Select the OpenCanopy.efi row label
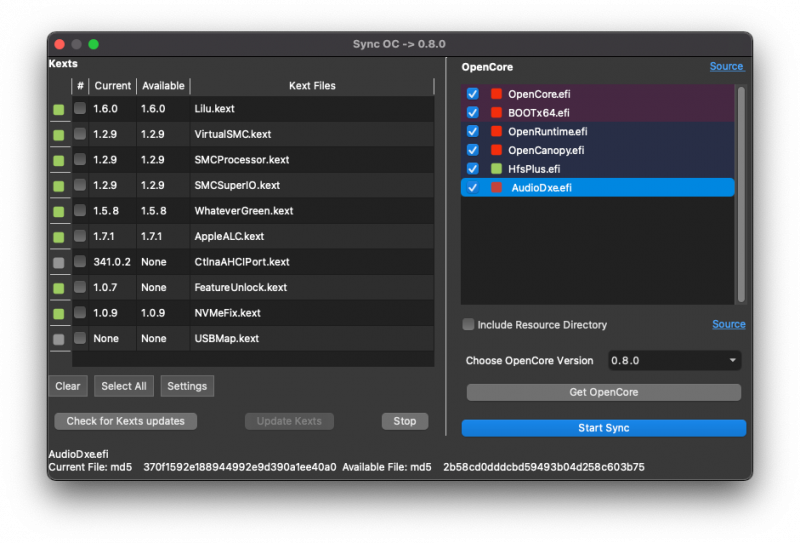 pyautogui.click(x=546, y=150)
